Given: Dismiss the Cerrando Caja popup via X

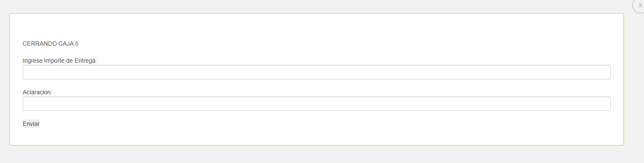Looking at the screenshot, I should (640, 5).
